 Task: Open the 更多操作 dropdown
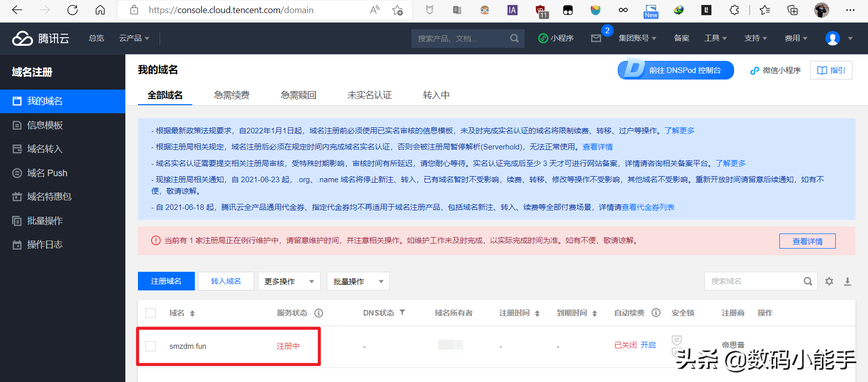pyautogui.click(x=289, y=281)
